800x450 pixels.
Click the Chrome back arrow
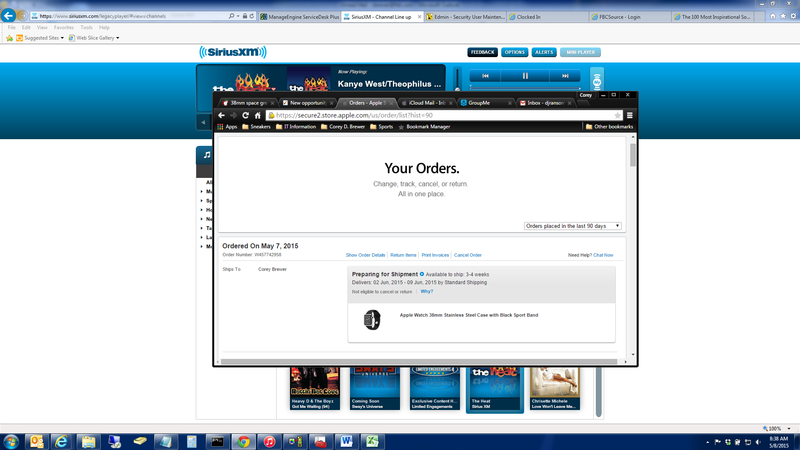[x=222, y=115]
